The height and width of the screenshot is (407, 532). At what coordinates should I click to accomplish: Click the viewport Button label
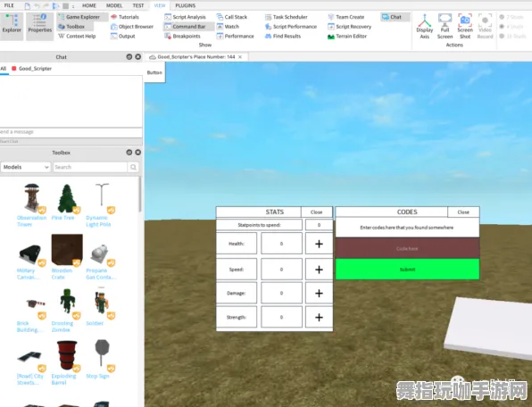pyautogui.click(x=154, y=72)
